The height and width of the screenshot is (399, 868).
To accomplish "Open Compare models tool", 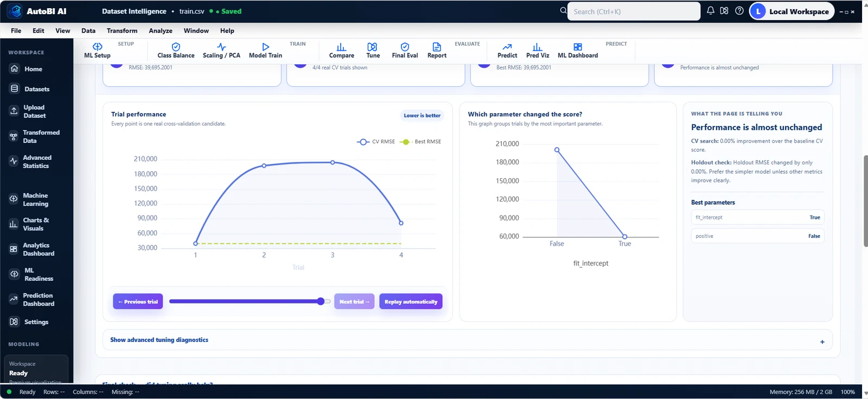I will (341, 50).
